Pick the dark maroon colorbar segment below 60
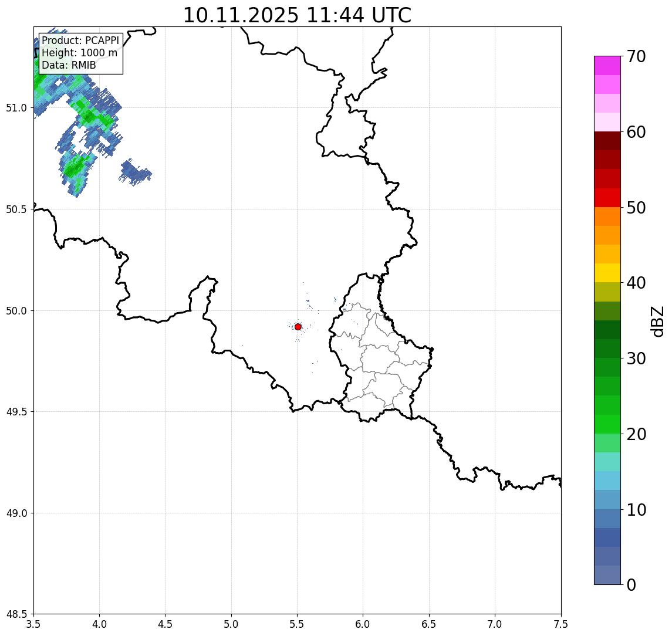672x636 pixels. 607,141
